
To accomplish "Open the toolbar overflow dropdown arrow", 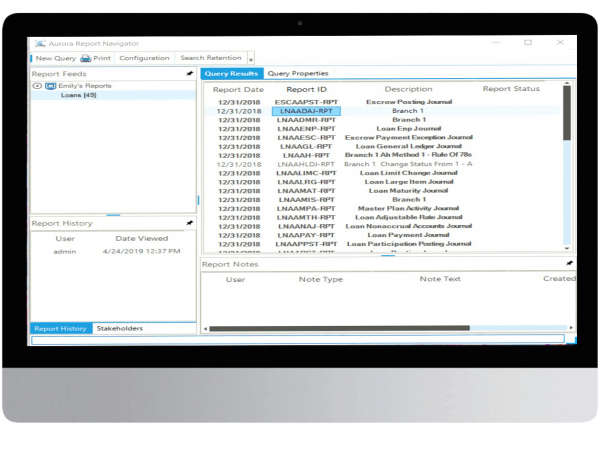I will coord(250,60).
